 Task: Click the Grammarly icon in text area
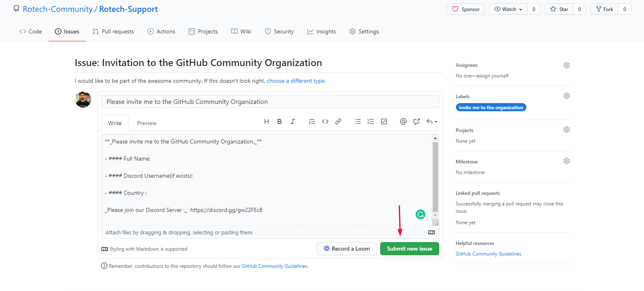pos(421,214)
